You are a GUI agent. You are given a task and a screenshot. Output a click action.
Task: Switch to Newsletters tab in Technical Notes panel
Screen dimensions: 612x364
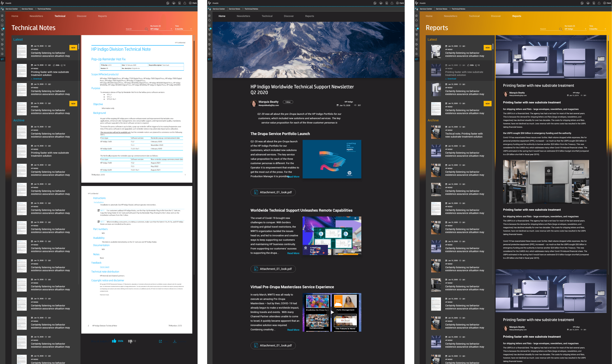[x=36, y=16]
